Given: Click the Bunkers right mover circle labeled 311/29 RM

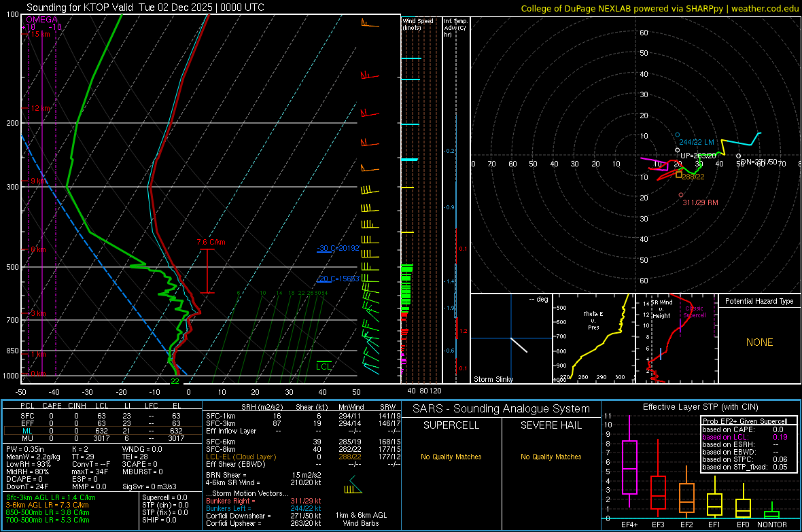Looking at the screenshot, I should point(681,195).
